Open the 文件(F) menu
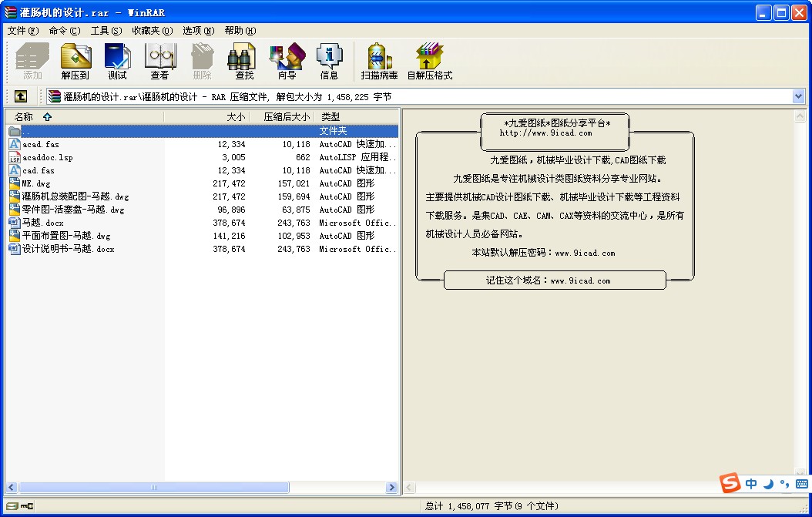The image size is (812, 517). pos(23,31)
